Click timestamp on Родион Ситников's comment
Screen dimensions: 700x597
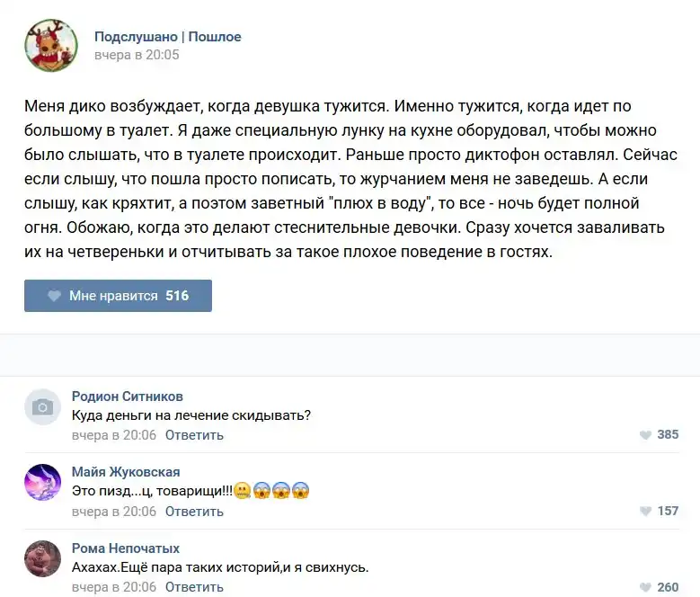tap(114, 435)
